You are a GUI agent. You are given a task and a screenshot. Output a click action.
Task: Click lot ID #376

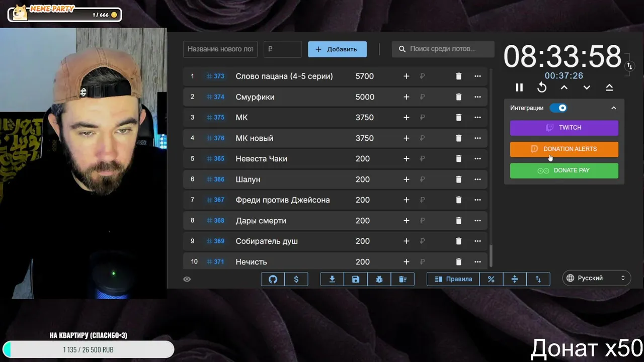pyautogui.click(x=216, y=138)
